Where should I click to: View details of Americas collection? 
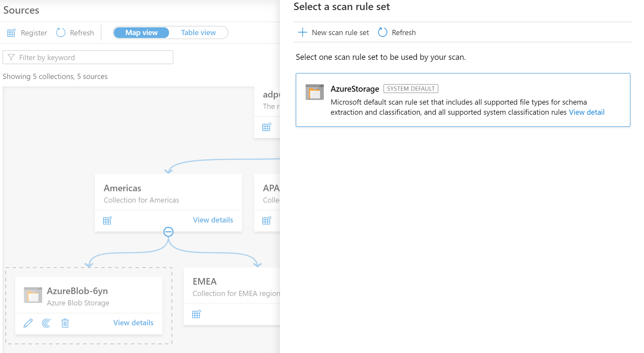coord(213,219)
